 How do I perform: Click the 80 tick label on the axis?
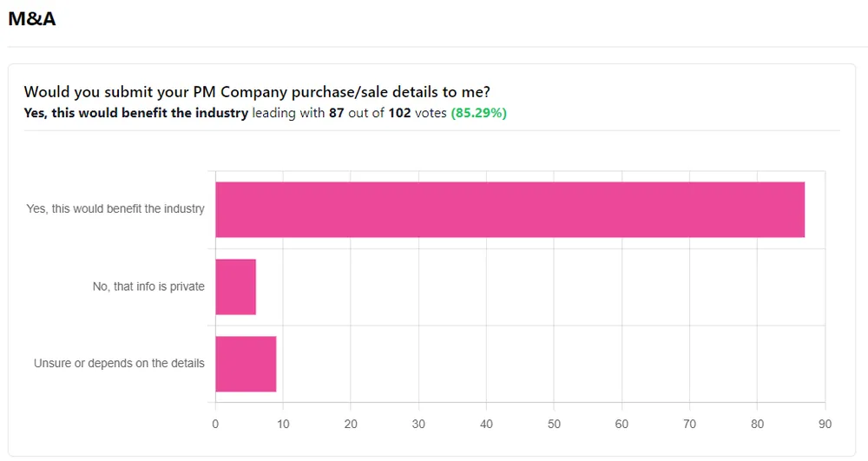(757, 424)
